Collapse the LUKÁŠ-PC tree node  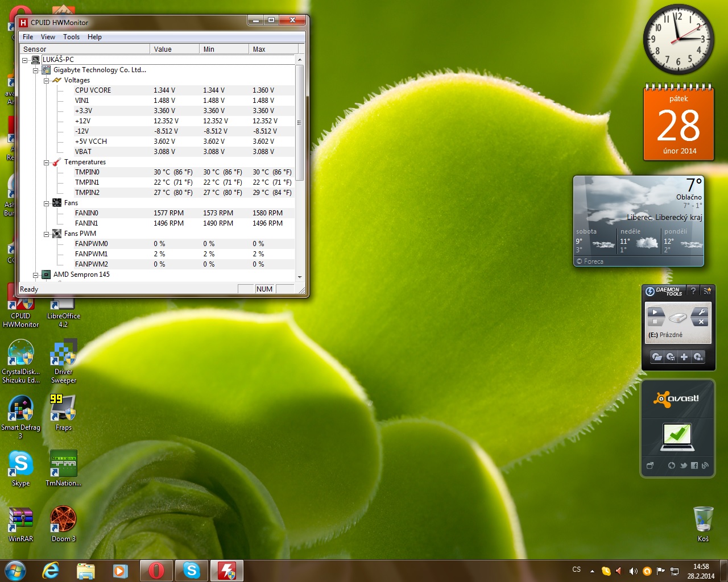25,60
